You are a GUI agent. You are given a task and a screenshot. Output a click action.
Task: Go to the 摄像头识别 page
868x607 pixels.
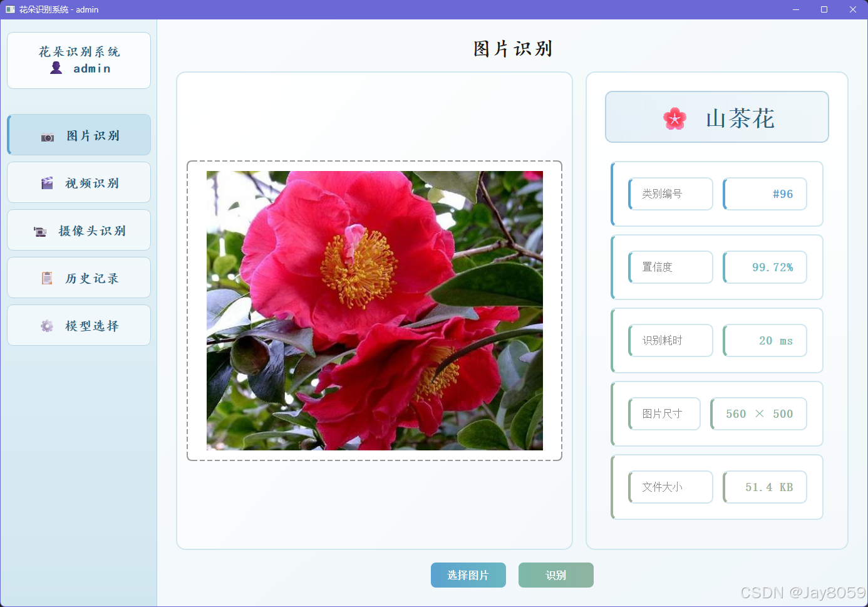coord(79,230)
